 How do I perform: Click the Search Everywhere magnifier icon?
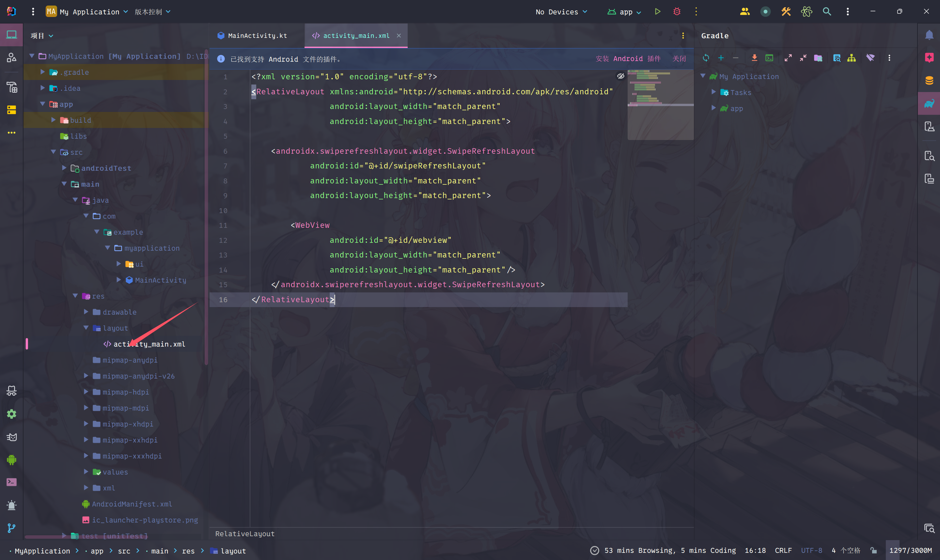point(827,12)
